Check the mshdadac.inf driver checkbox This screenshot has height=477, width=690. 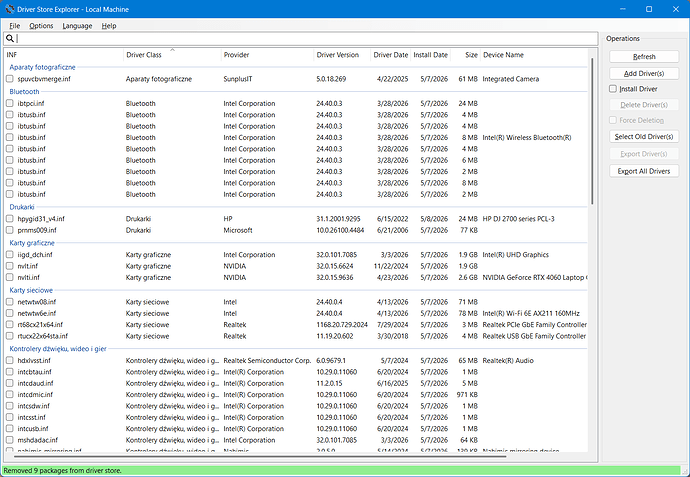[x=10, y=440]
